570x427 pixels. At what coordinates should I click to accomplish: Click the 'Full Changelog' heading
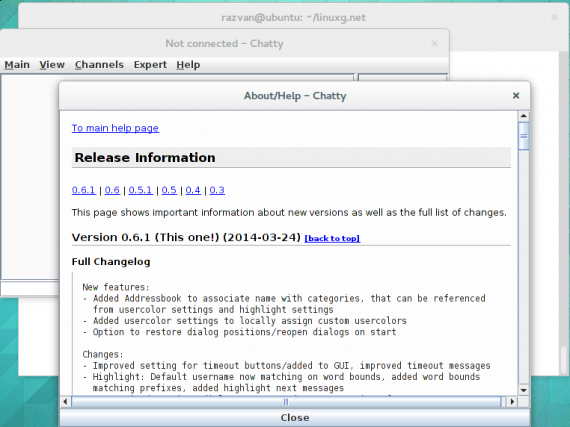[111, 262]
